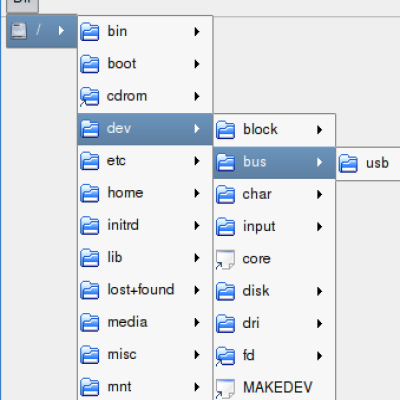Expand the lost+found submenu arrow
This screenshot has width=400, height=400.
(x=197, y=290)
